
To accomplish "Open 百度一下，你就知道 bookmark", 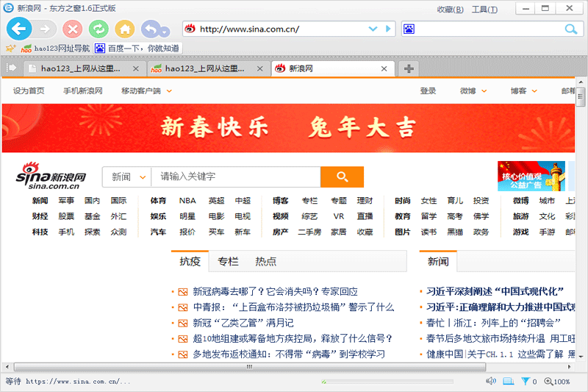I will tap(137, 48).
